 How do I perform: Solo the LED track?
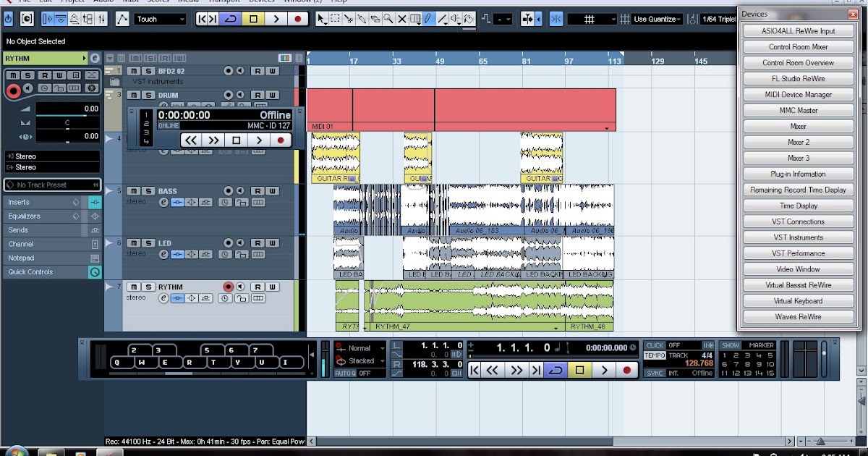click(148, 243)
